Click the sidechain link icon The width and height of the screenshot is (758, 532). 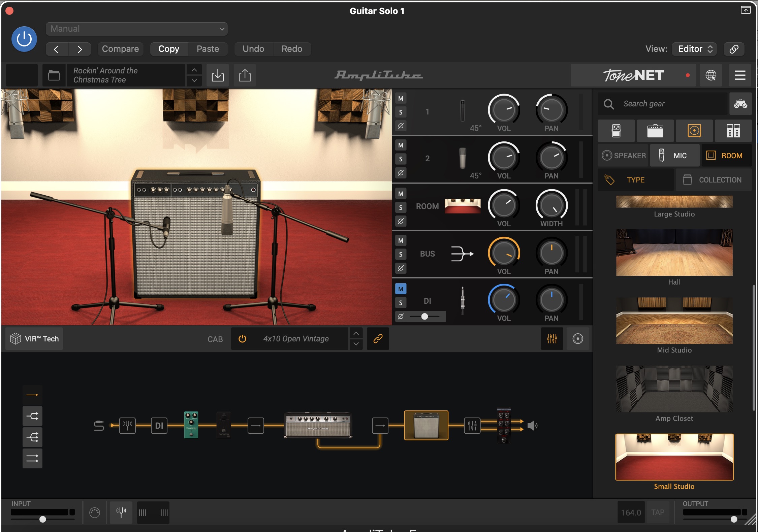pos(734,49)
